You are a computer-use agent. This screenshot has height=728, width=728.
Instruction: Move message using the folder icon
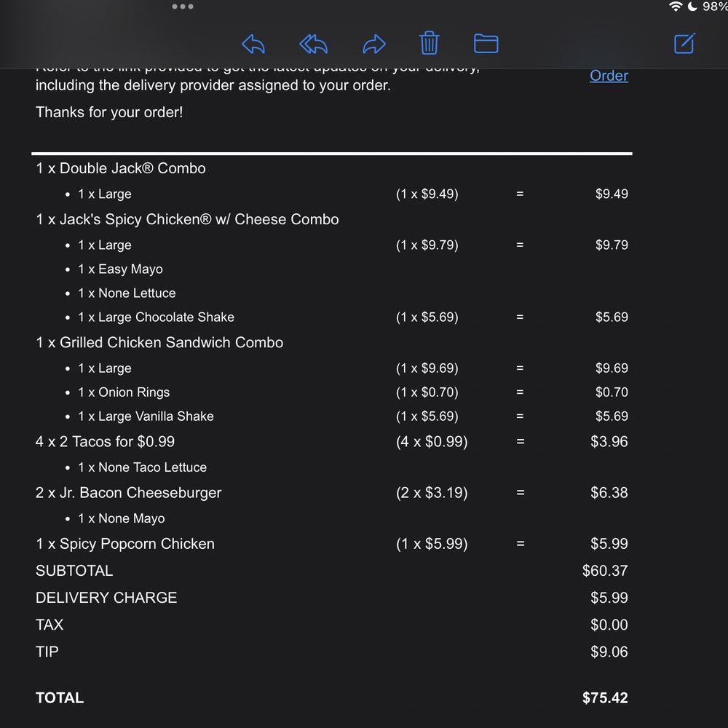[486, 44]
